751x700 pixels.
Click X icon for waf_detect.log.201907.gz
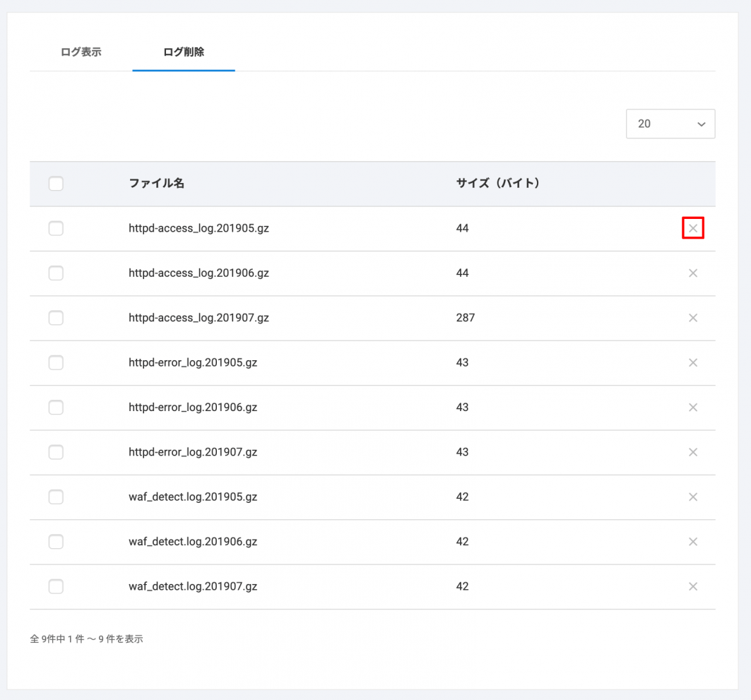click(692, 586)
